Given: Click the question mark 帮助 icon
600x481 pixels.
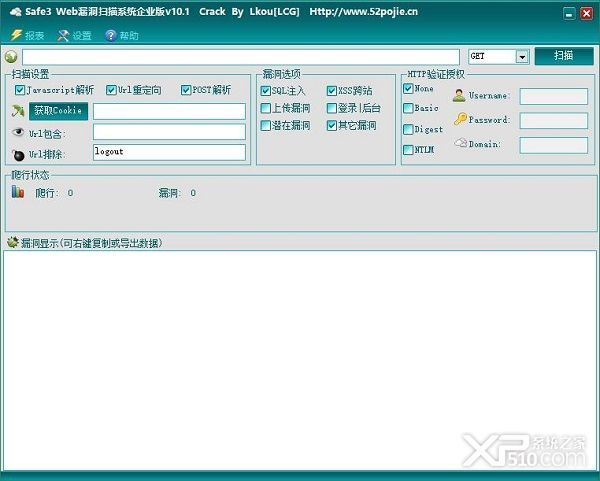Looking at the screenshot, I should tap(111, 35).
